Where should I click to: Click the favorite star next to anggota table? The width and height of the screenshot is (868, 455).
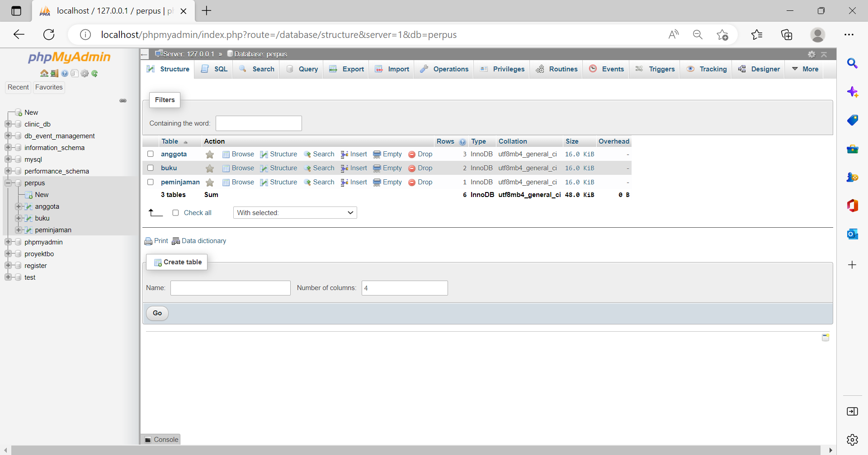(209, 154)
